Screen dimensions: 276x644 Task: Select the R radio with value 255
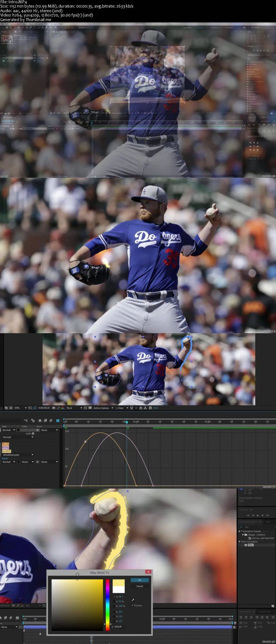114,612
